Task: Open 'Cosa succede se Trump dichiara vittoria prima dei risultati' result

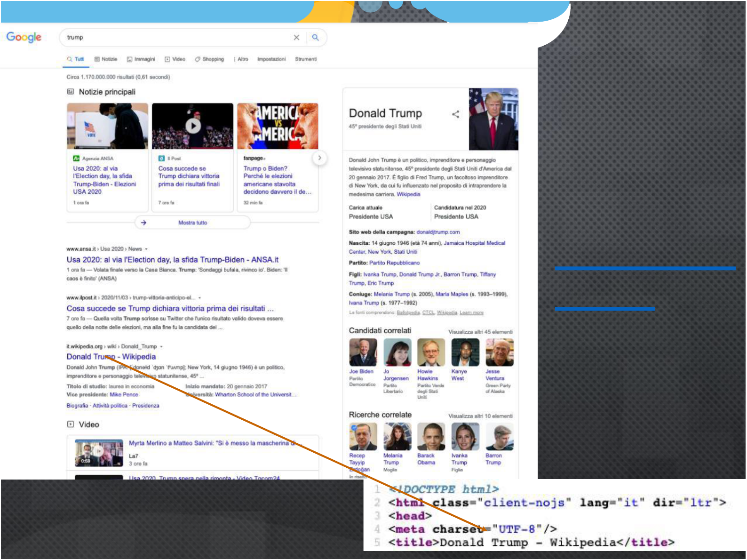Action: [170, 309]
